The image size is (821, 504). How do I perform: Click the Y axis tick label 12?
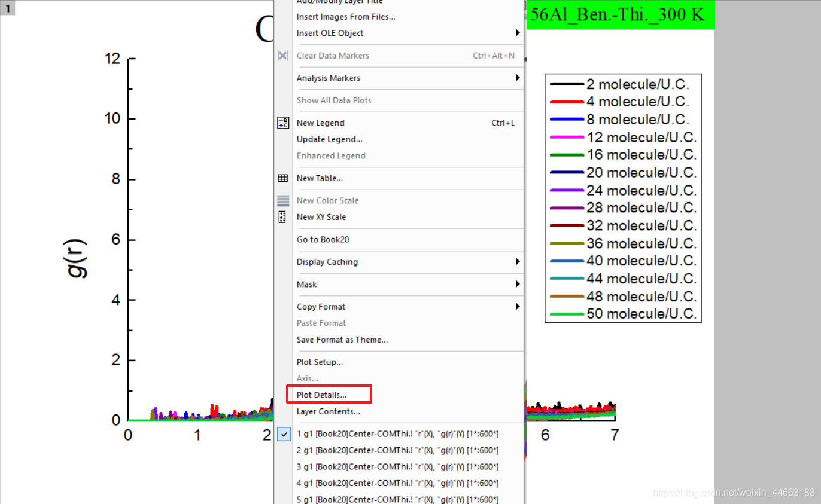pyautogui.click(x=112, y=59)
